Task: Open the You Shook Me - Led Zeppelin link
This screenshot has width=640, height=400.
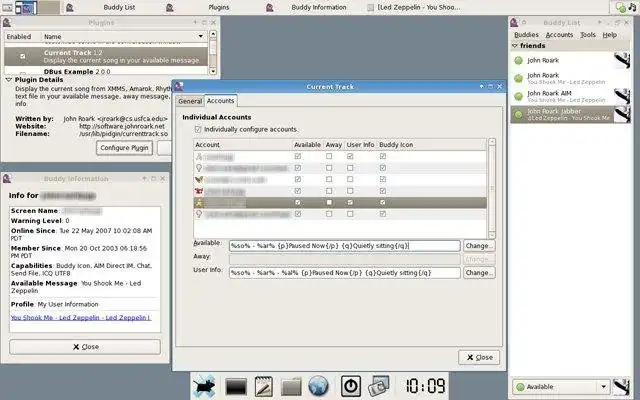Action: pos(81,318)
